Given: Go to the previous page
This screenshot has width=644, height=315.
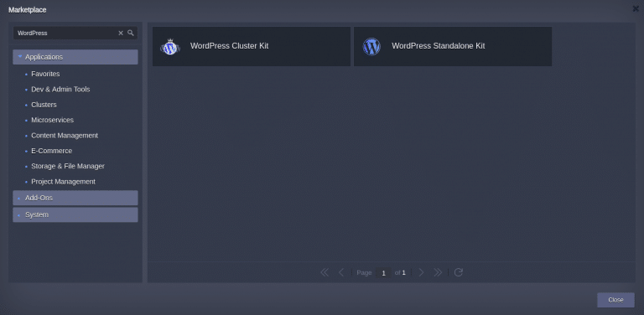Looking at the screenshot, I should tap(341, 272).
